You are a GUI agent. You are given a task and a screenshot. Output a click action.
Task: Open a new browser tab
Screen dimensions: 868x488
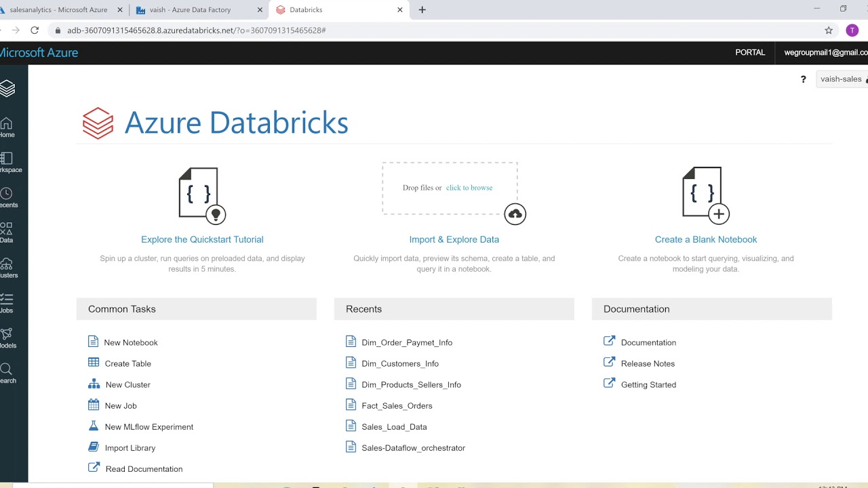[422, 10]
